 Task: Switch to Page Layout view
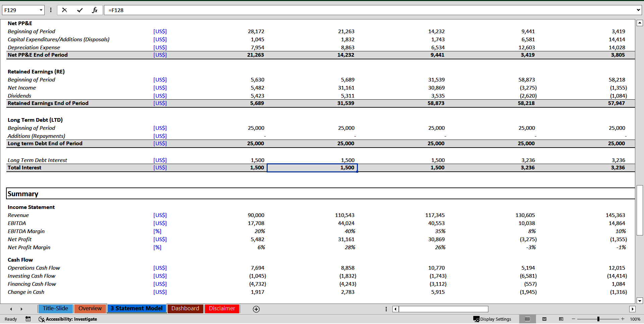544,319
